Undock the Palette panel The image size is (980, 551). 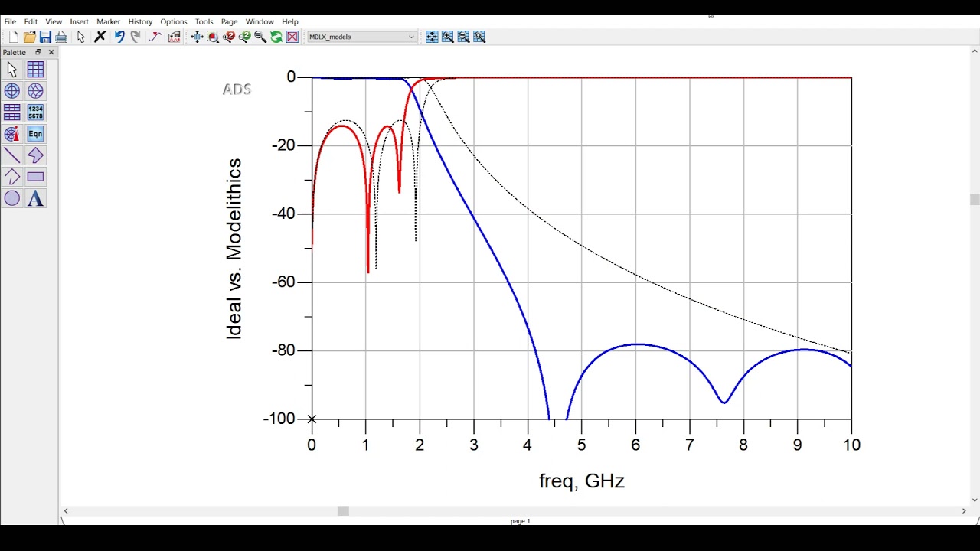(x=38, y=52)
